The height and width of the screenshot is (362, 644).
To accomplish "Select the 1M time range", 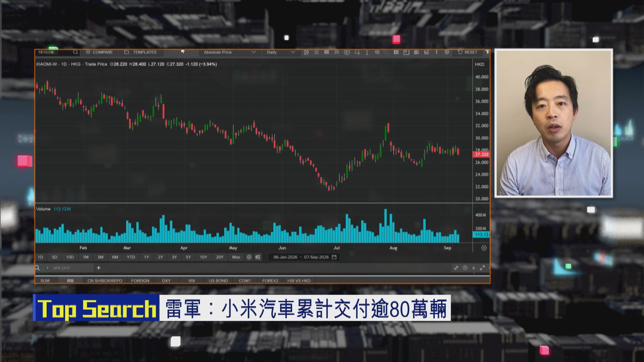I will [86, 257].
